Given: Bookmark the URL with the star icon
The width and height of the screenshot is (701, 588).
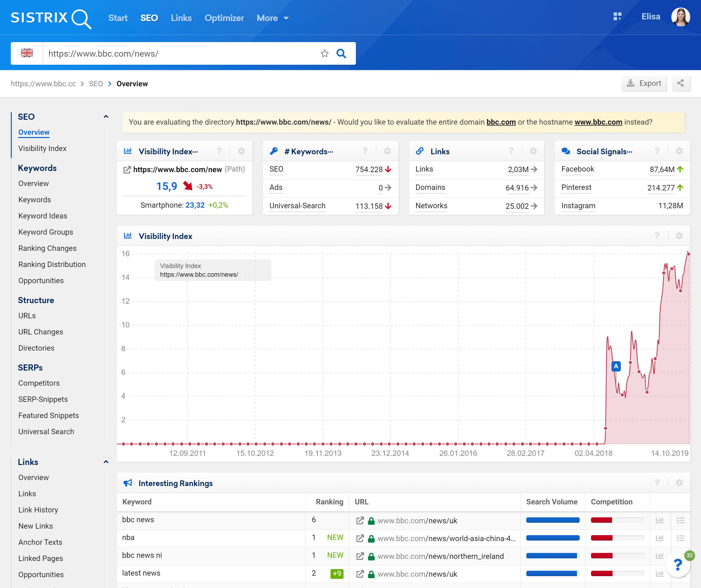Looking at the screenshot, I should (x=324, y=53).
